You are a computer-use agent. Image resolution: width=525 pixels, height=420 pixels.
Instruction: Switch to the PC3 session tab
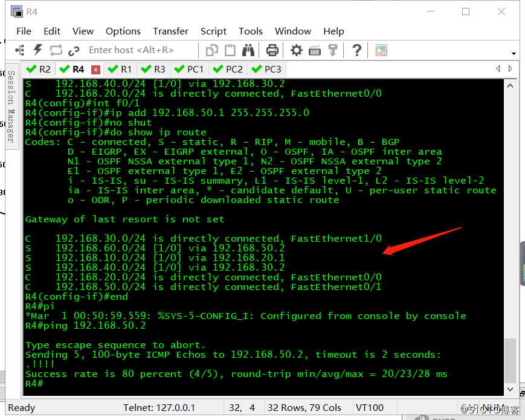coord(267,69)
